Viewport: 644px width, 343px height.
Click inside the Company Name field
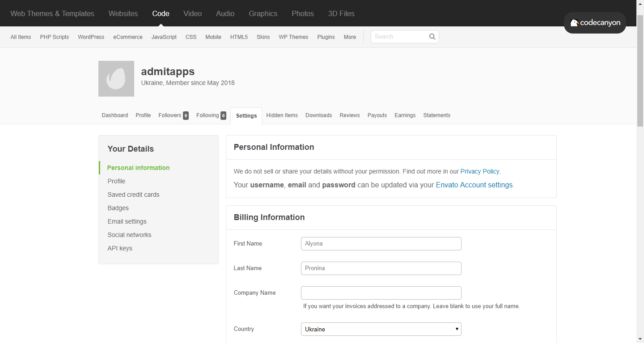[381, 292]
